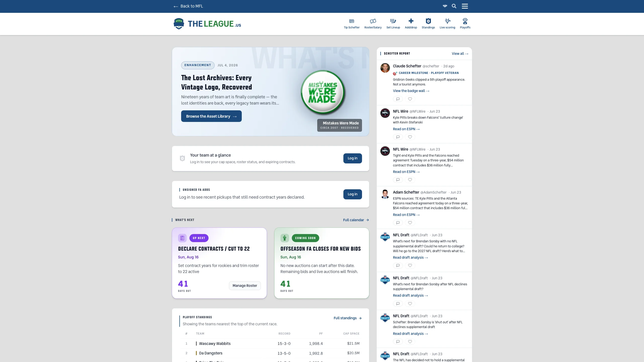This screenshot has height=362, width=644.
Task: Click Claude Schefter's avatar
Action: (x=385, y=68)
